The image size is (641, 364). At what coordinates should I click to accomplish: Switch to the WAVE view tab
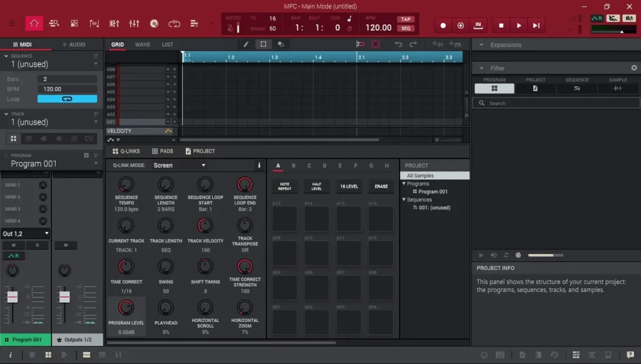(x=143, y=44)
